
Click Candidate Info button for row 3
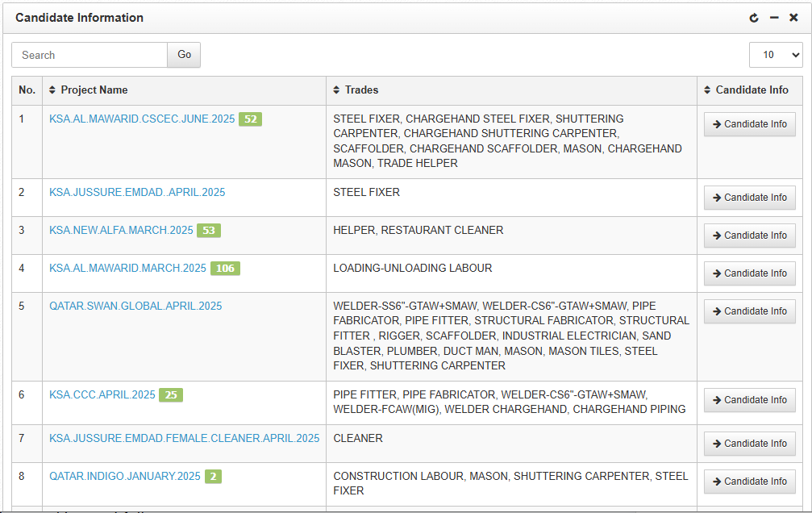[x=749, y=236]
